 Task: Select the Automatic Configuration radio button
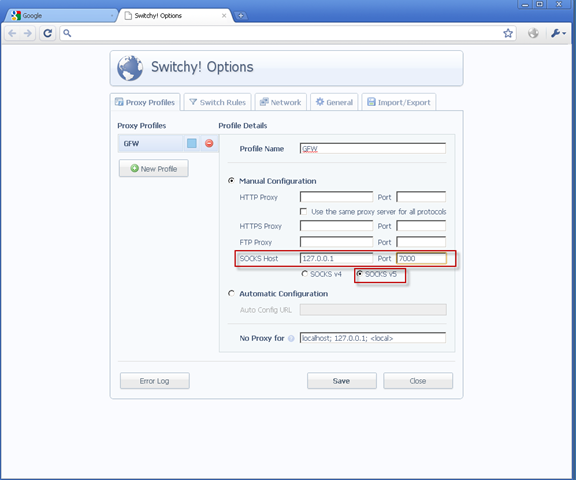point(231,293)
